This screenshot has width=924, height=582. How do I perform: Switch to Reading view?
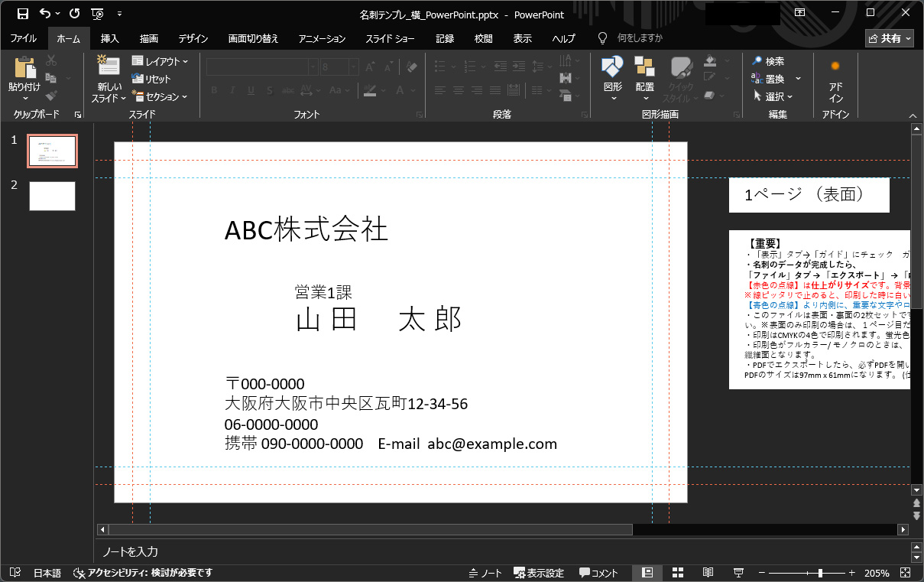click(708, 572)
